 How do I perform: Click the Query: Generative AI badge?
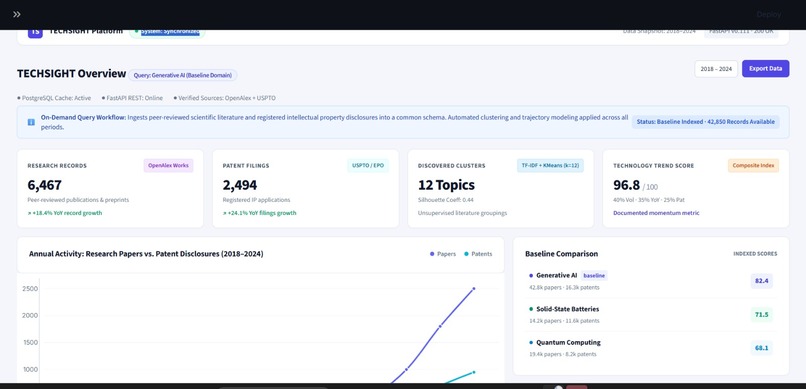pyautogui.click(x=182, y=75)
